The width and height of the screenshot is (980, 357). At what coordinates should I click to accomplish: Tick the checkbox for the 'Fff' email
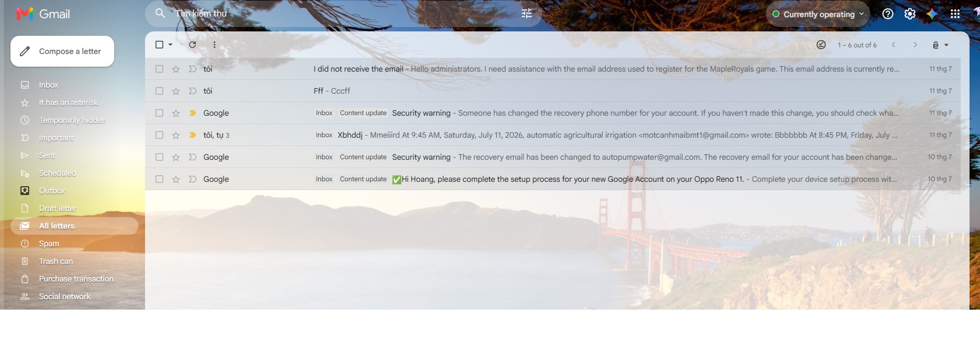coord(159,91)
